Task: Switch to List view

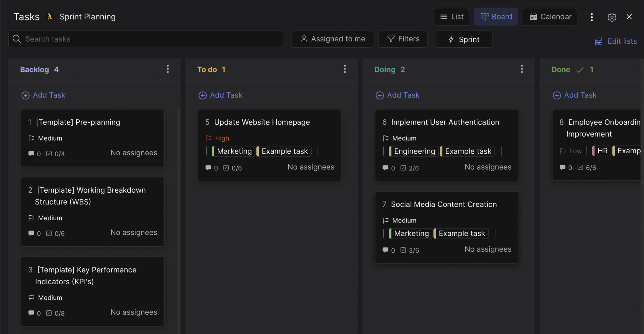Action: pyautogui.click(x=451, y=17)
